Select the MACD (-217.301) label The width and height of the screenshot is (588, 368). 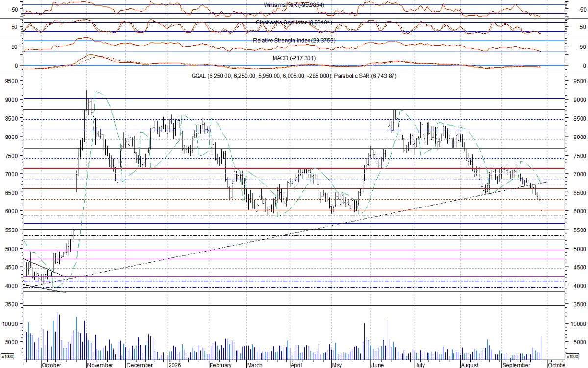tap(294, 58)
